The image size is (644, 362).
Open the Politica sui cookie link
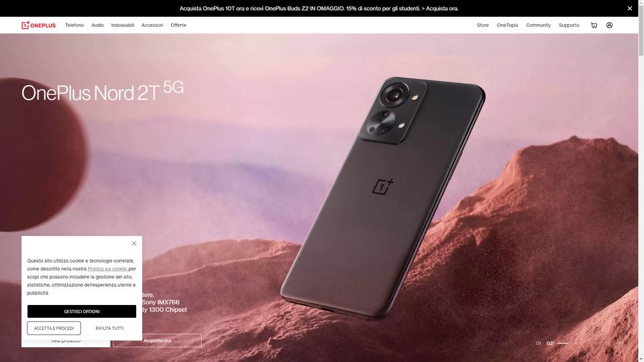click(x=107, y=269)
